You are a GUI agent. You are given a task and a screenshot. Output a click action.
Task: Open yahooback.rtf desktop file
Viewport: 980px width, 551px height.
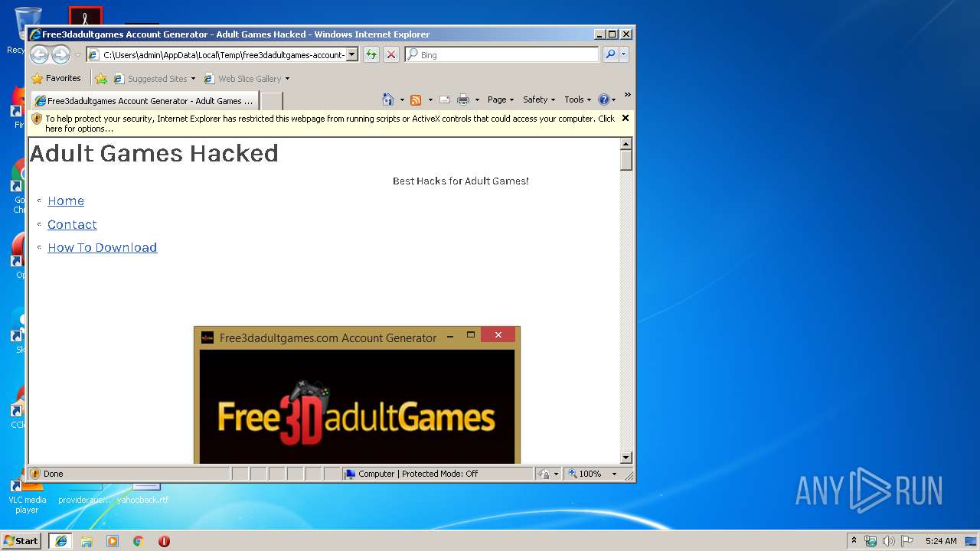tap(144, 492)
